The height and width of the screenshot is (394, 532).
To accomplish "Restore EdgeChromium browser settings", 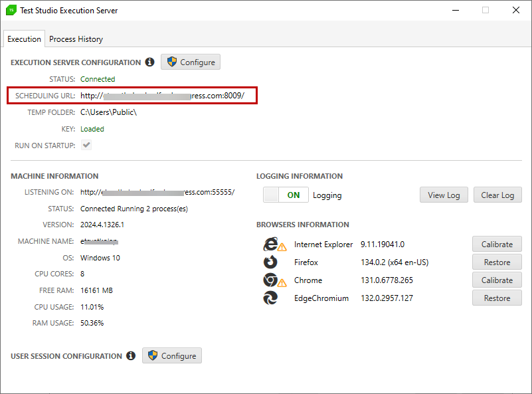I will click(x=497, y=298).
